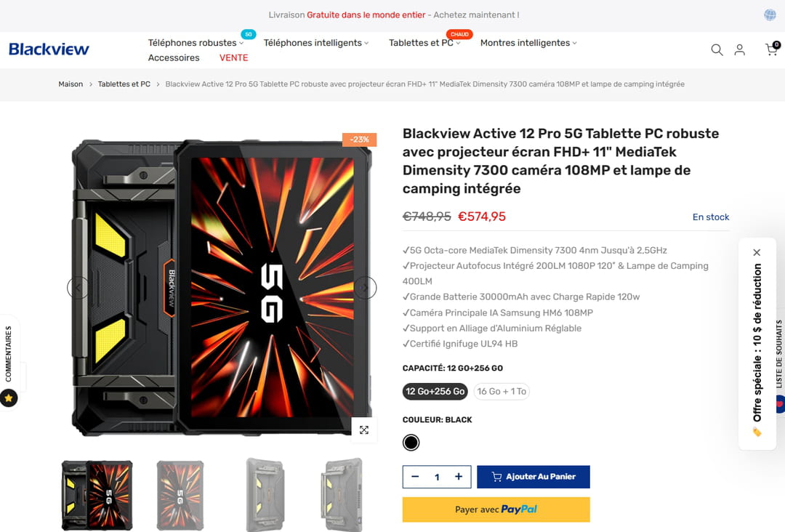Select the 16 Go + 1 To capacity
Viewport: 785px width, 532px height.
tap(502, 391)
